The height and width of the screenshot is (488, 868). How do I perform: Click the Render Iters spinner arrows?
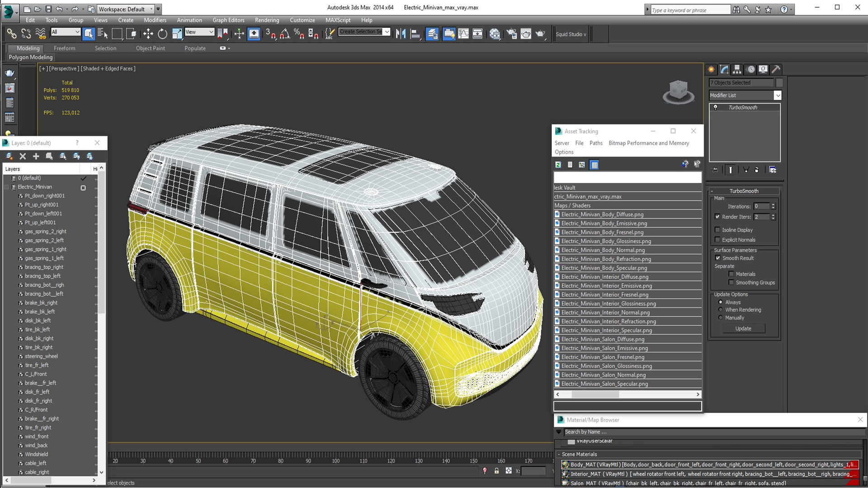click(773, 217)
